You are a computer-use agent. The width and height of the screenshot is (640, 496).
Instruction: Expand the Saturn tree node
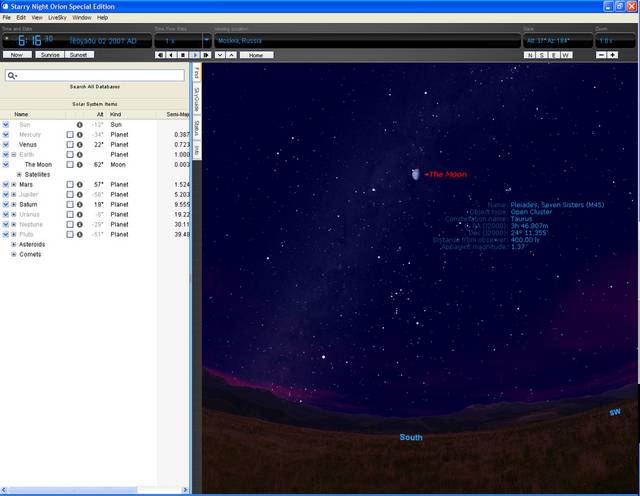coord(14,205)
